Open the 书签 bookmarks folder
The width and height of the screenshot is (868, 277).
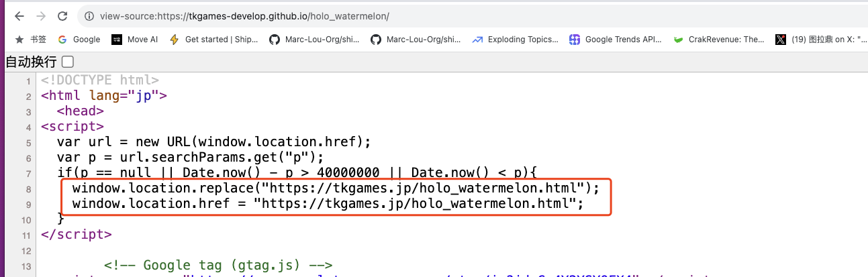[x=31, y=40]
